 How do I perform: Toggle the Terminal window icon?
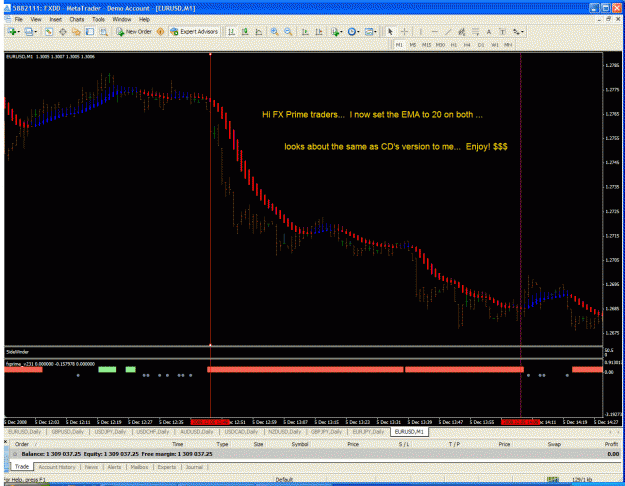(90, 31)
